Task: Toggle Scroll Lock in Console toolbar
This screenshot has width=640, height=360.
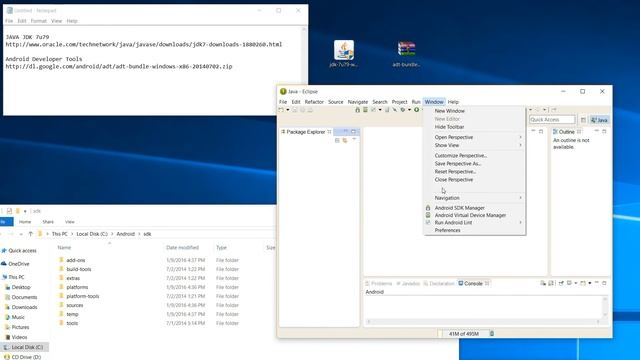Action: click(x=551, y=283)
